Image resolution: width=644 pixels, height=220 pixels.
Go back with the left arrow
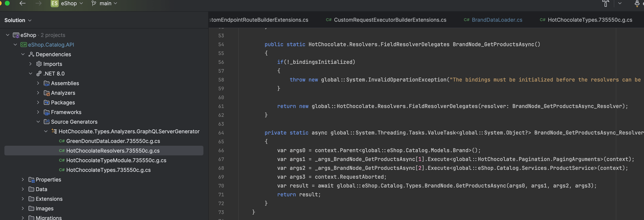coord(23,3)
